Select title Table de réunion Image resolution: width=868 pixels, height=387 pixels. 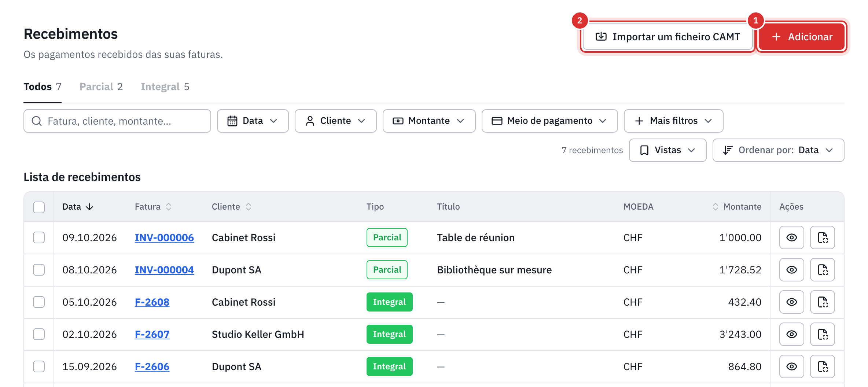(x=476, y=237)
